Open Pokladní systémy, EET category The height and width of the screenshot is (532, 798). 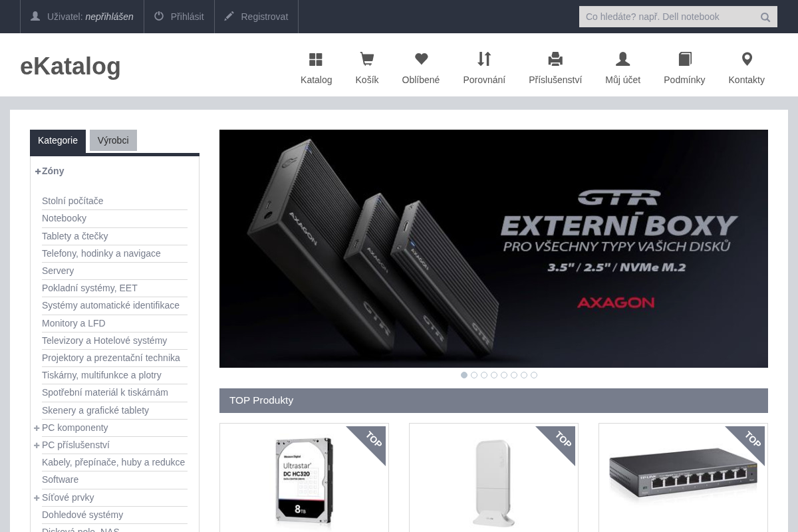pyautogui.click(x=90, y=288)
